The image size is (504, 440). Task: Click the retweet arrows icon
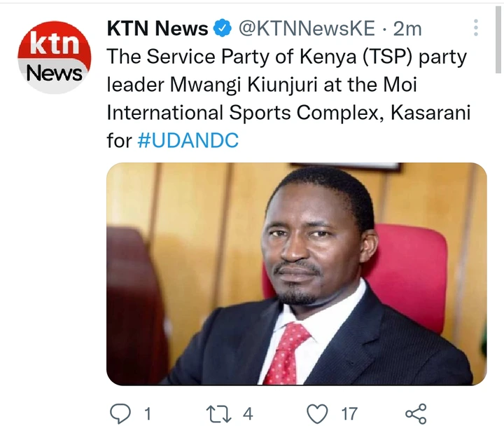coord(218,413)
